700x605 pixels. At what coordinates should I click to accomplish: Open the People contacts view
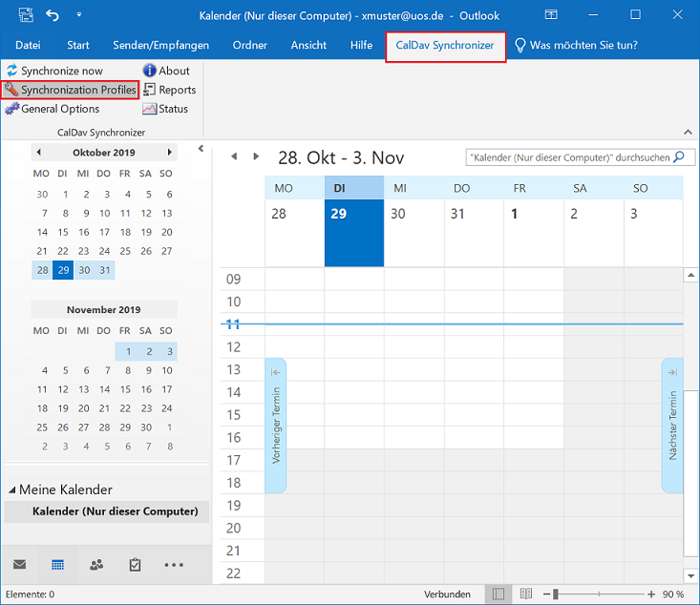[x=96, y=564]
